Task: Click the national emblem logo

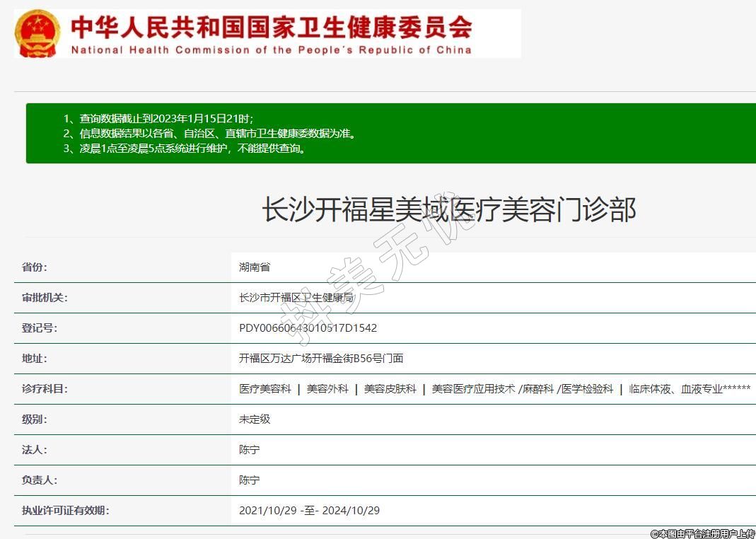Action: pyautogui.click(x=38, y=33)
